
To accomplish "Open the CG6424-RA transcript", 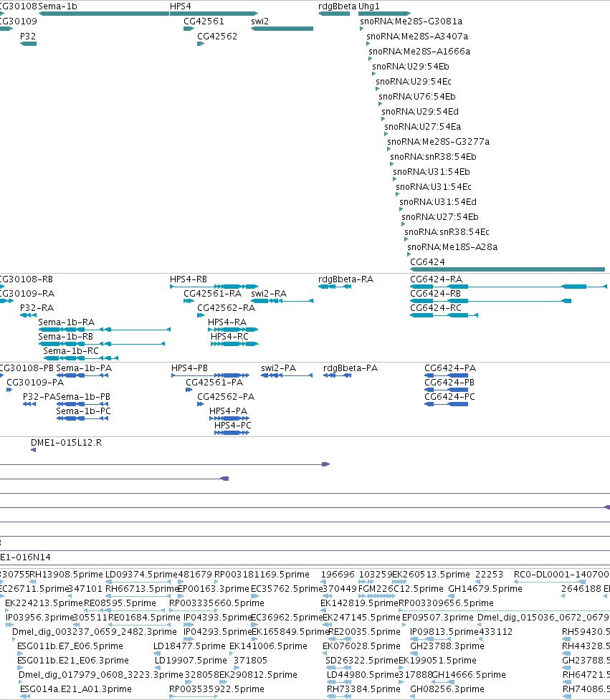I will (x=508, y=287).
